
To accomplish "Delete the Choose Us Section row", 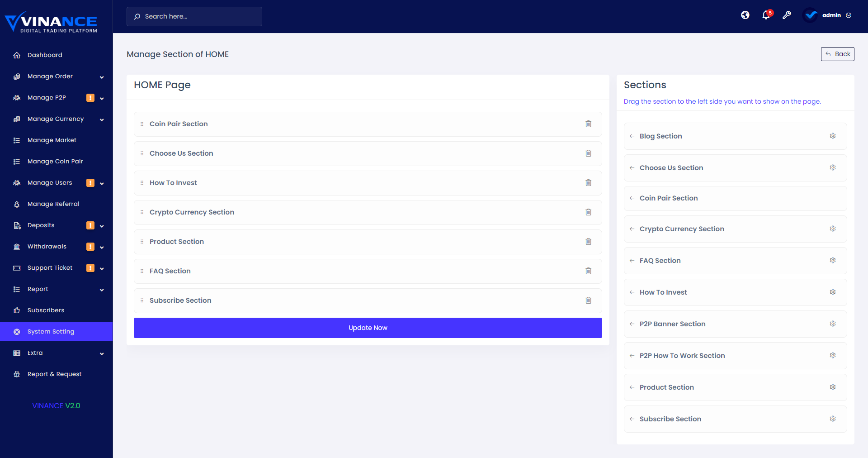I will point(588,153).
